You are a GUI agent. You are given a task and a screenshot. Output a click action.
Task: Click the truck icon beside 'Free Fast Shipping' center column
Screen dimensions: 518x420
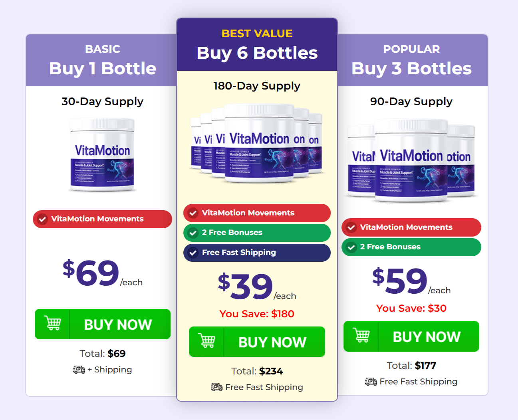pyautogui.click(x=216, y=387)
